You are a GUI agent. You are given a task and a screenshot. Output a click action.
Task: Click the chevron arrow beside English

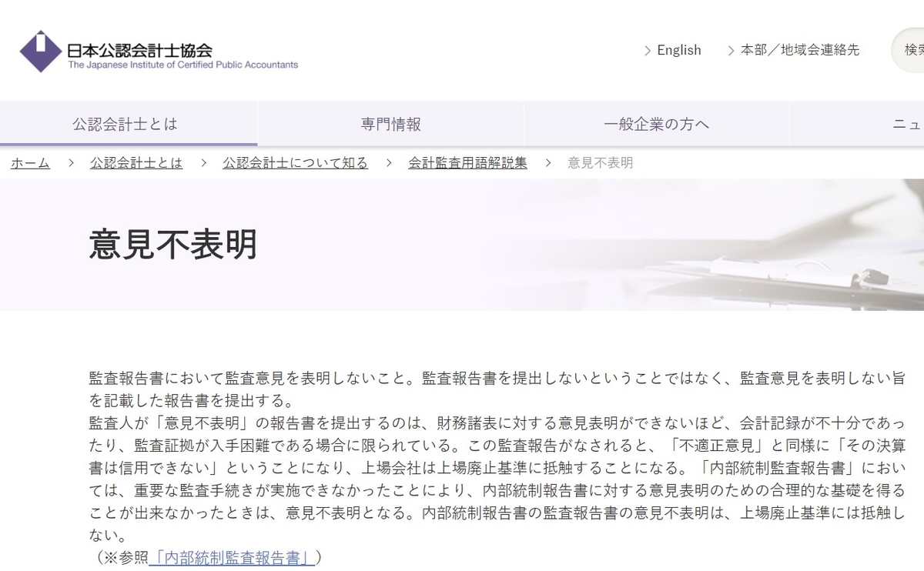[648, 51]
